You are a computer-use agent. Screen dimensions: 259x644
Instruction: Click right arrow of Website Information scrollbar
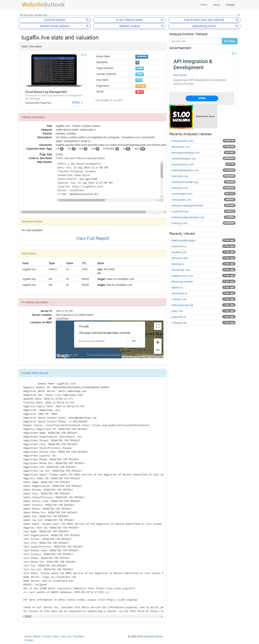165,212
